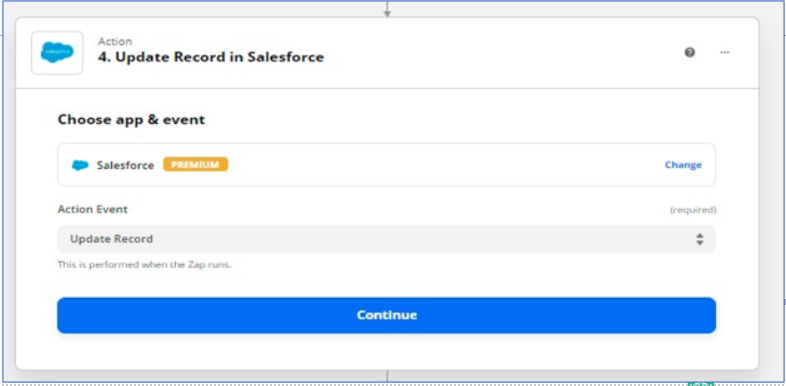Open the help question mark icon

[690, 52]
